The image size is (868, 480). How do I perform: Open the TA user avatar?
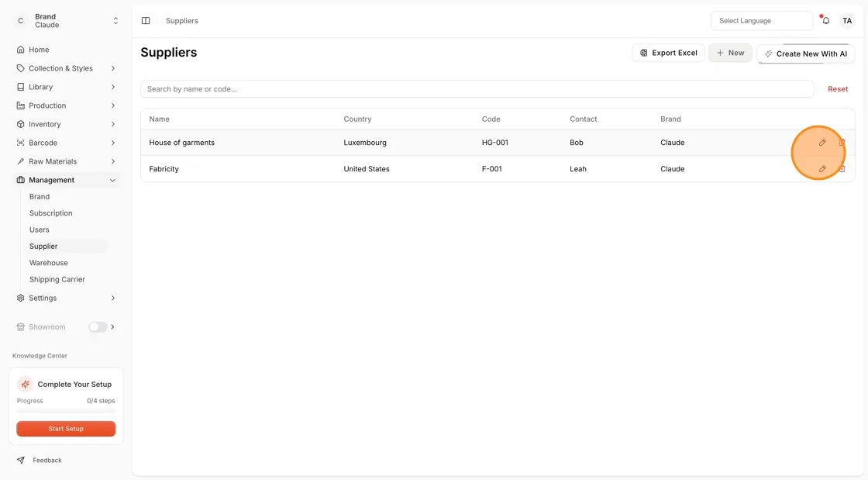[x=847, y=20]
